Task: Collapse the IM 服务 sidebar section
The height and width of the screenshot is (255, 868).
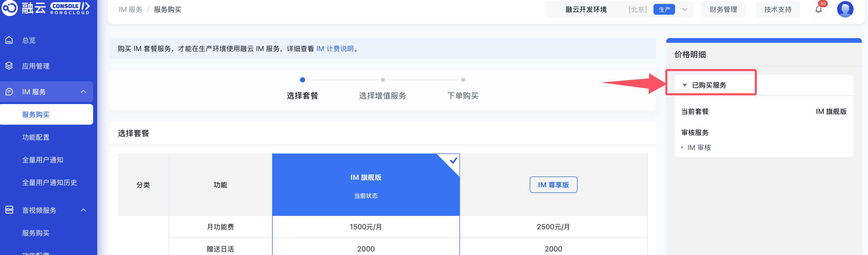Action: tap(83, 92)
